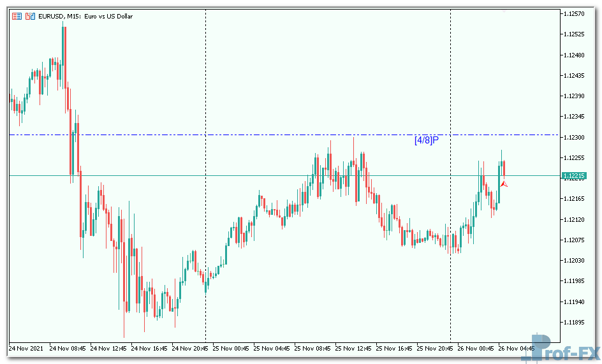602x364 pixels.
Task: Click the red arrow signal marker
Action: [x=504, y=184]
